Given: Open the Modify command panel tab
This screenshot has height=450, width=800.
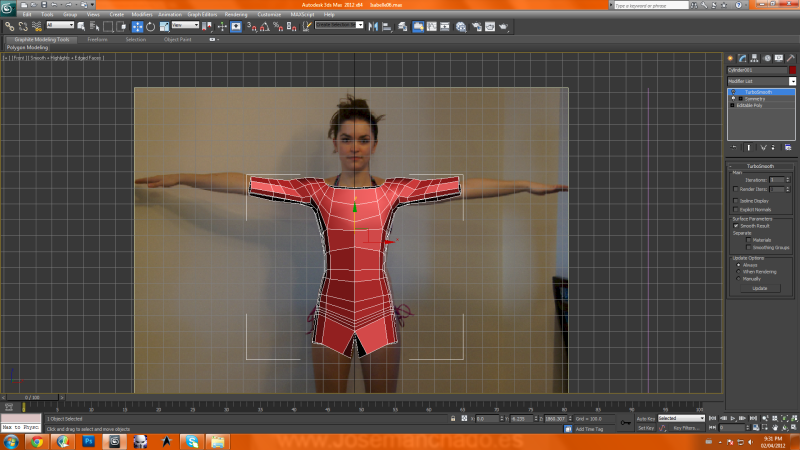Looking at the screenshot, I should (x=741, y=58).
